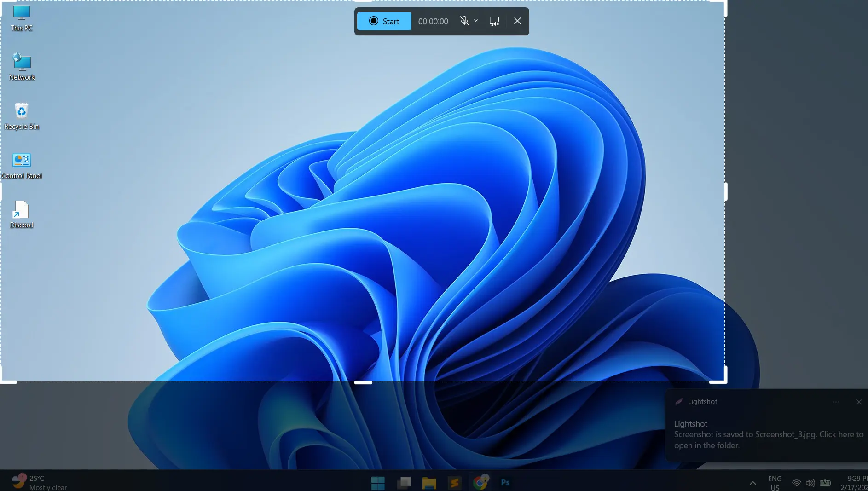
Task: Click the volume icon in the system tray
Action: [810, 483]
